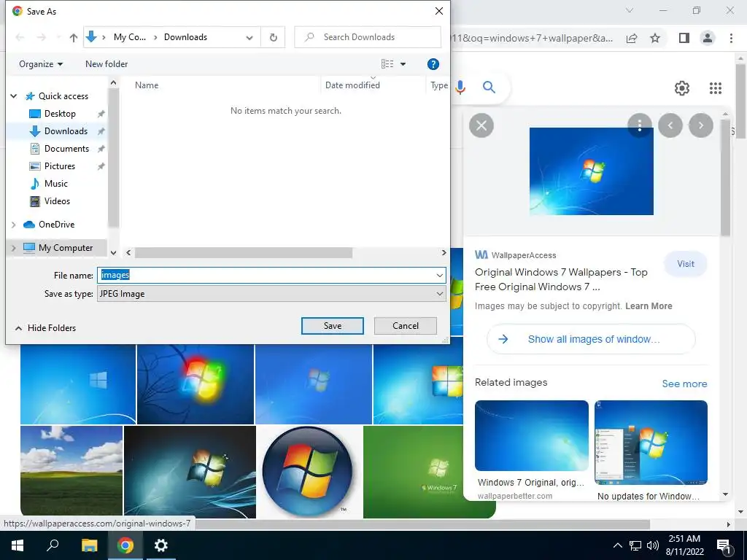Select Desktop in Quick access

[x=60, y=113]
